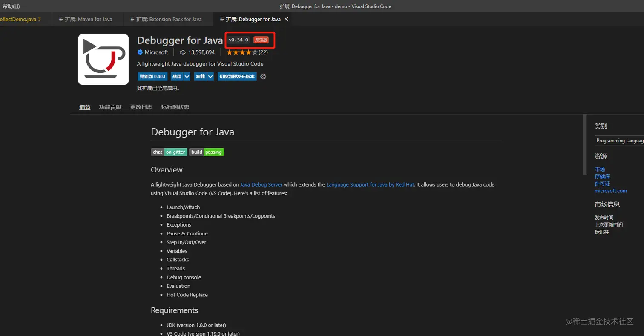644x336 pixels.
Task: Open the Java Debug Server link
Action: [261, 185]
